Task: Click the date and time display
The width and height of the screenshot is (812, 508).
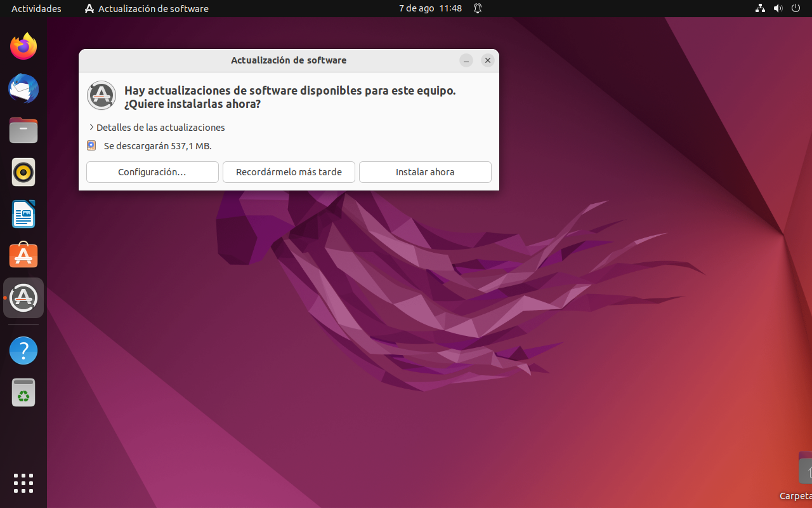Action: point(430,8)
